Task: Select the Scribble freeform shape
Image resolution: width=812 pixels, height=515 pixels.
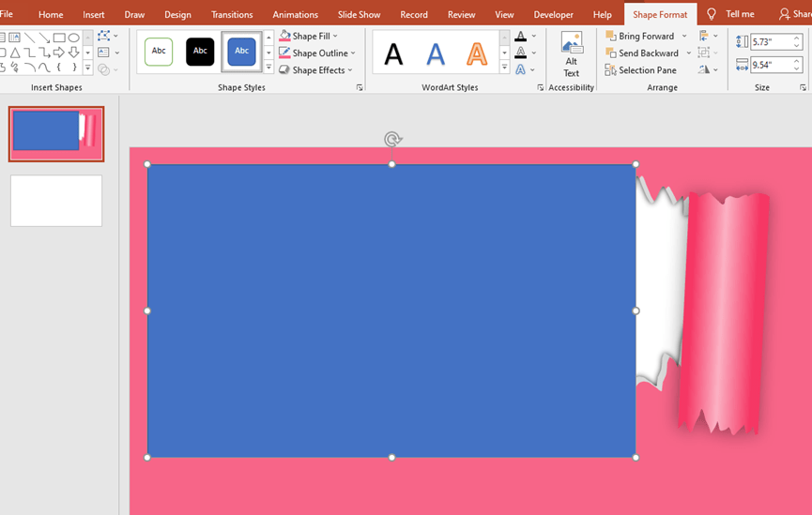Action: pyautogui.click(x=15, y=68)
